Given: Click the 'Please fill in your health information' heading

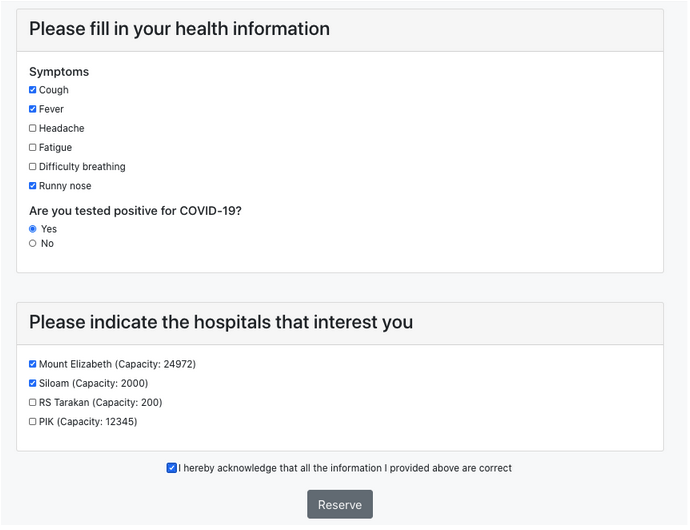Looking at the screenshot, I should point(179,29).
